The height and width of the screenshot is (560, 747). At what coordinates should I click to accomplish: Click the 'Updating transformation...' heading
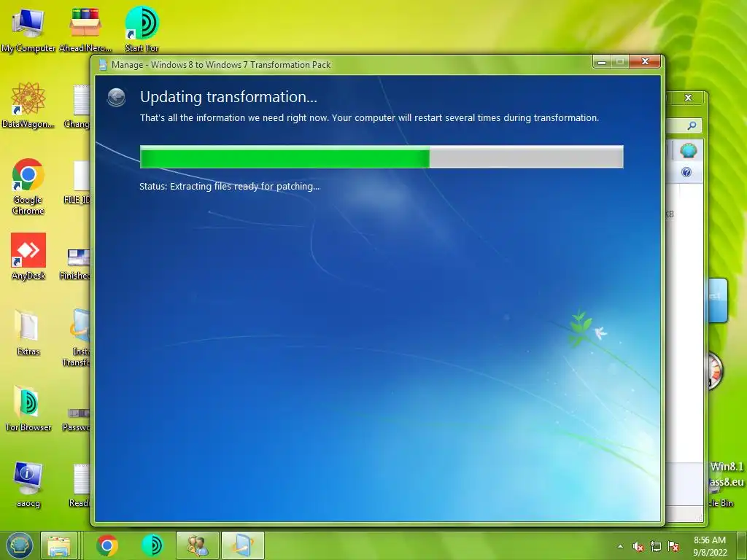228,97
